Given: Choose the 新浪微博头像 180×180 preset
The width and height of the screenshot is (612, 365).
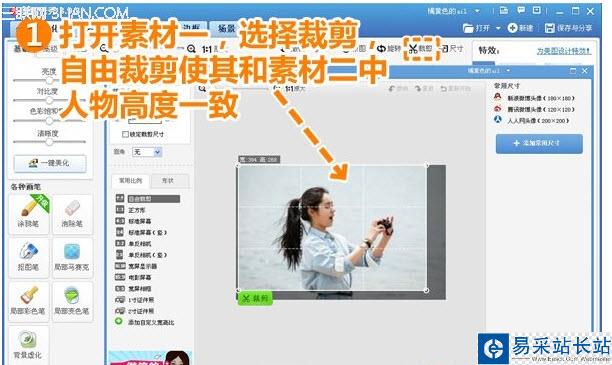Looking at the screenshot, I should pos(534,98).
